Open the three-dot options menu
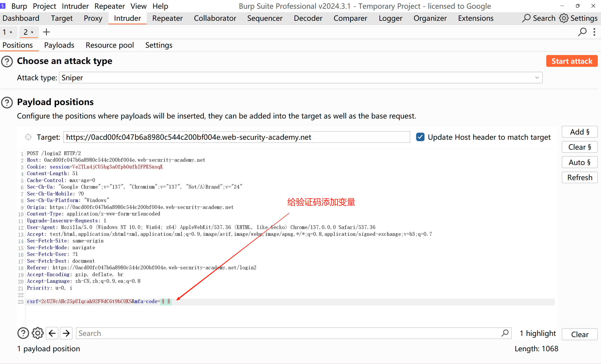The image size is (601, 364). 594,32
